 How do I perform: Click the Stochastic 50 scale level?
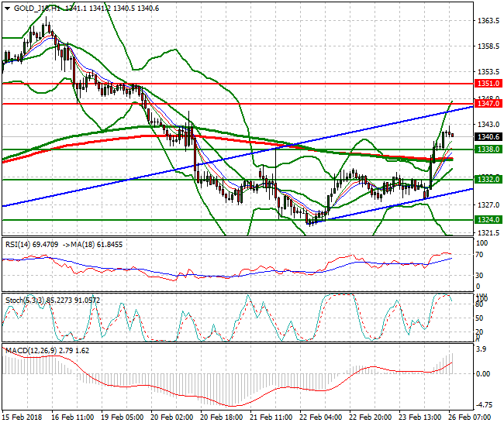(479, 318)
